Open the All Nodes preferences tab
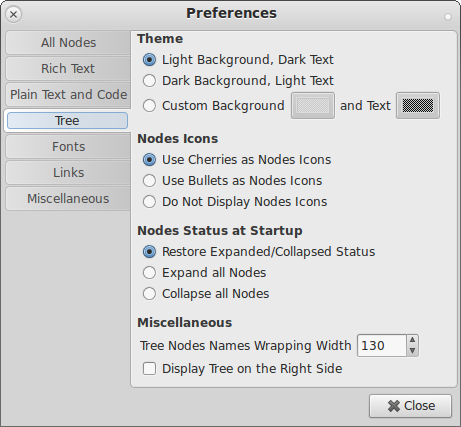Screen dimensions: 461x427 (x=68, y=43)
